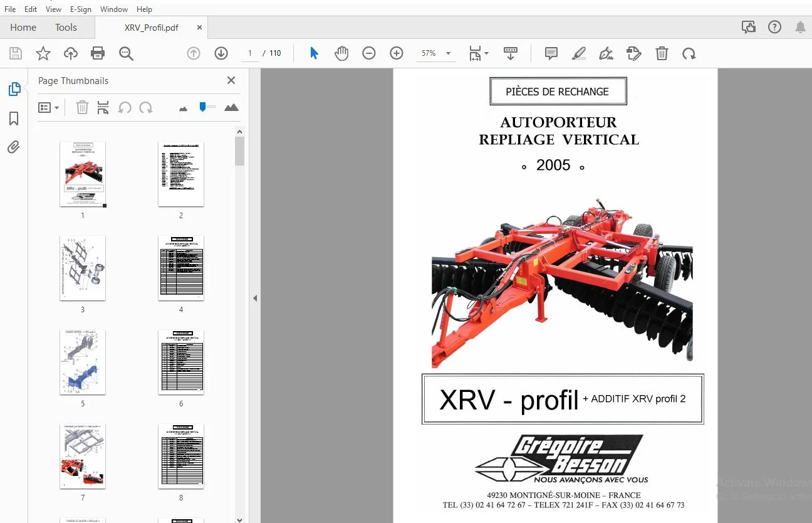Zoom in with the plus icon
Viewport: 812px width, 523px height.
pos(397,53)
